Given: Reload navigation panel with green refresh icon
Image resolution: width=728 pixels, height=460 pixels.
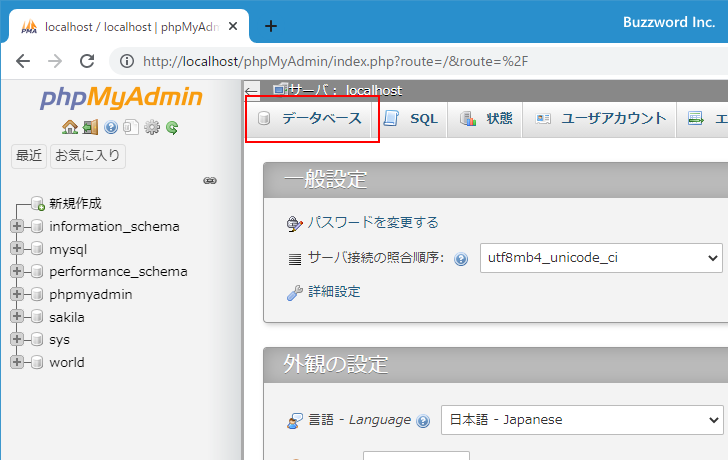Looking at the screenshot, I should point(172,127).
